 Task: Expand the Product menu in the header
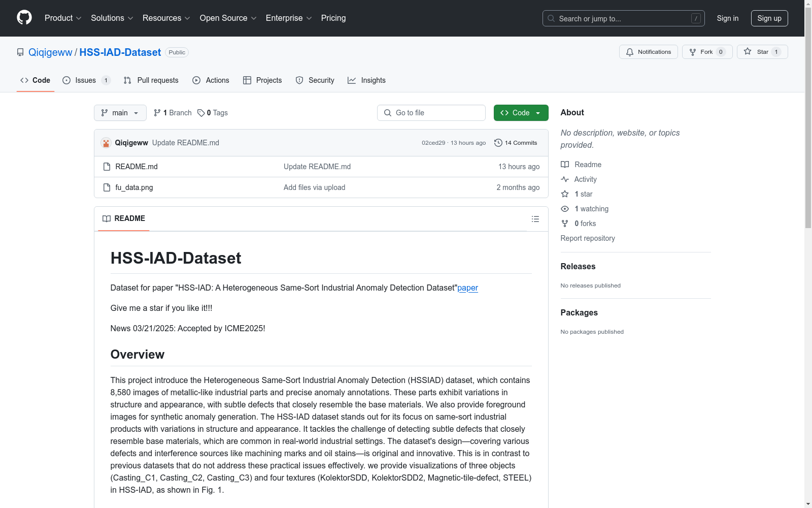[63, 18]
